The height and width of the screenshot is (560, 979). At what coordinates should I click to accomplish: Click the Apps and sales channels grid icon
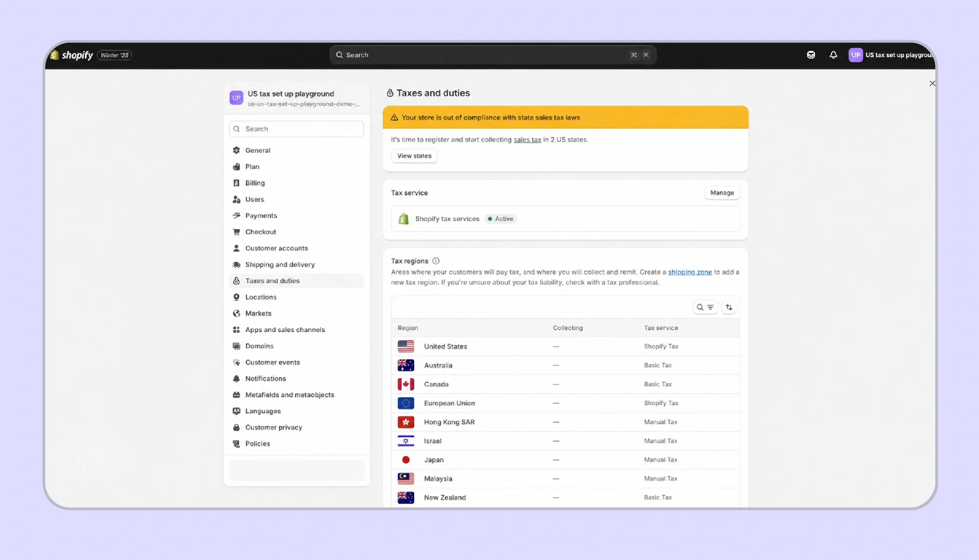coord(236,330)
